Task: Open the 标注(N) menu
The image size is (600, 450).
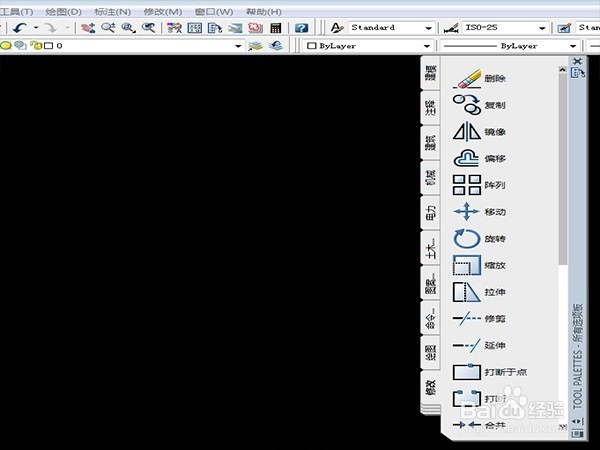Action: [112, 12]
